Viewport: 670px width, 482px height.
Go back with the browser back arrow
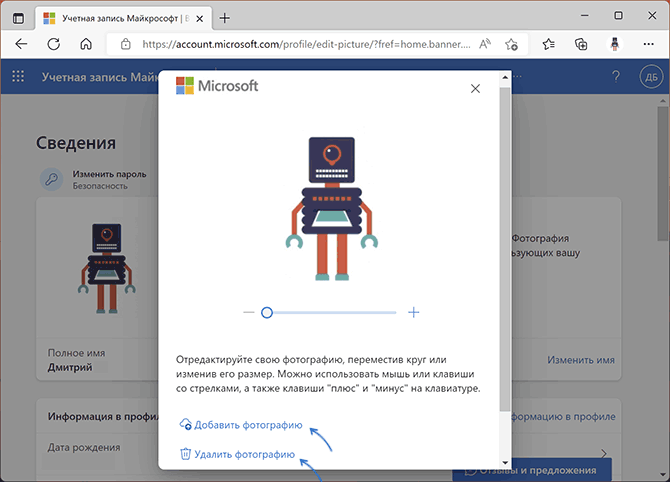click(21, 44)
